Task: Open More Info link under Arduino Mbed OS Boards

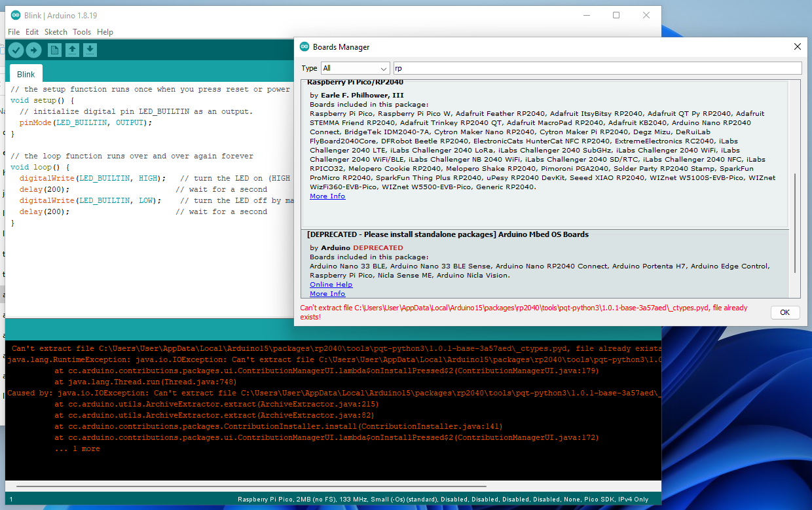Action: (x=327, y=294)
